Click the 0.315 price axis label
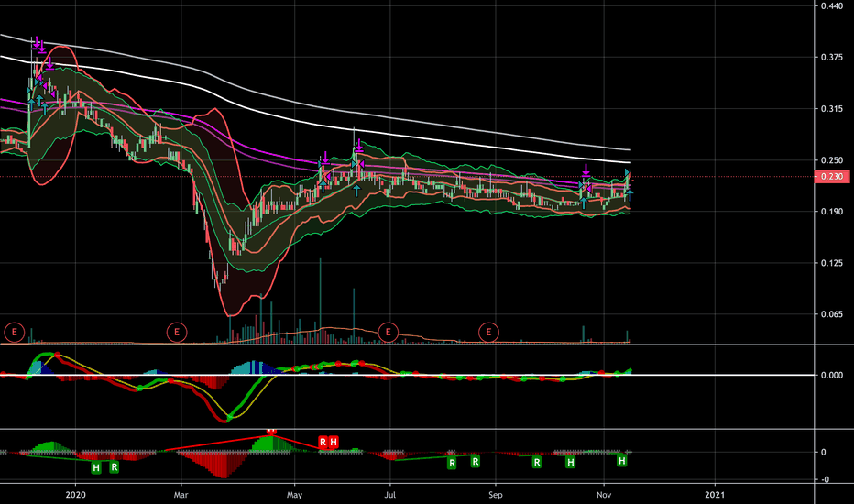Viewport: 854px width, 504px height. (x=832, y=109)
